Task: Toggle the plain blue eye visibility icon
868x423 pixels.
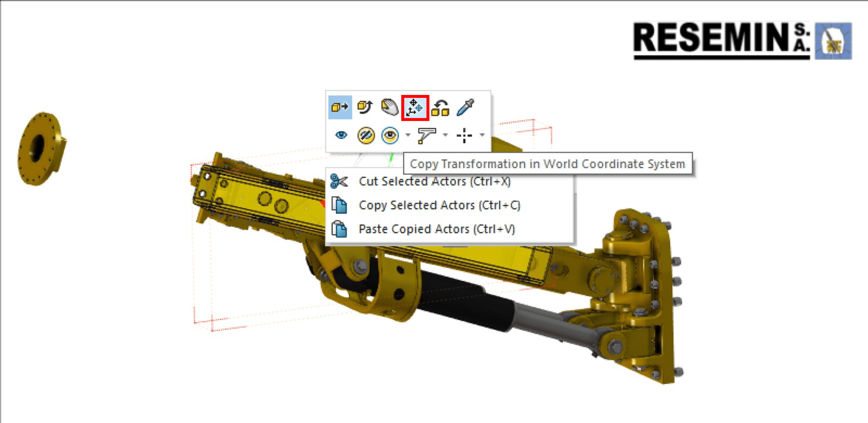Action: pos(341,135)
